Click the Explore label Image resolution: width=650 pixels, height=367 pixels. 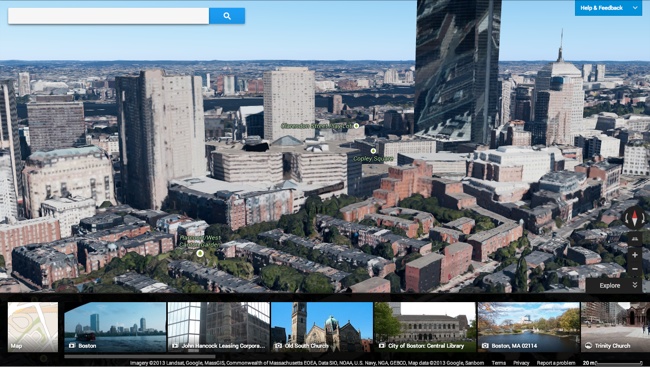click(x=610, y=285)
